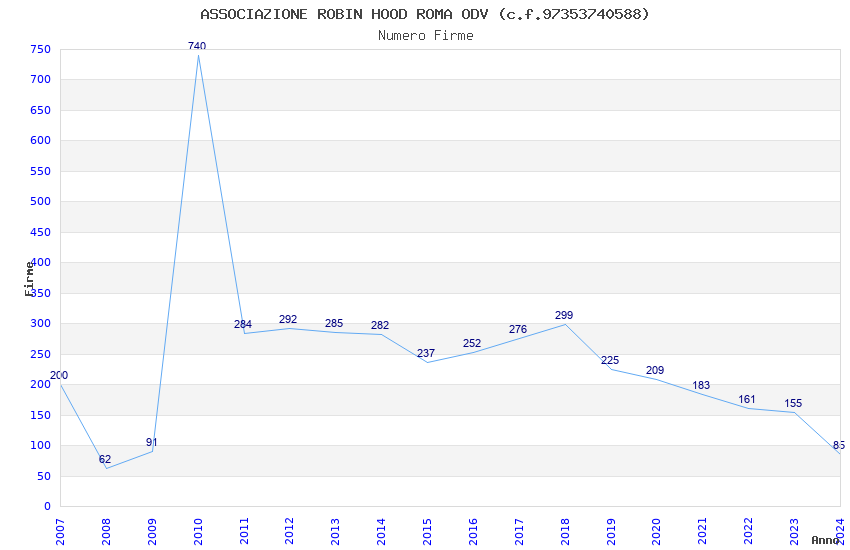850x550 pixels.
Task: Select the data label 237
Action: (426, 353)
